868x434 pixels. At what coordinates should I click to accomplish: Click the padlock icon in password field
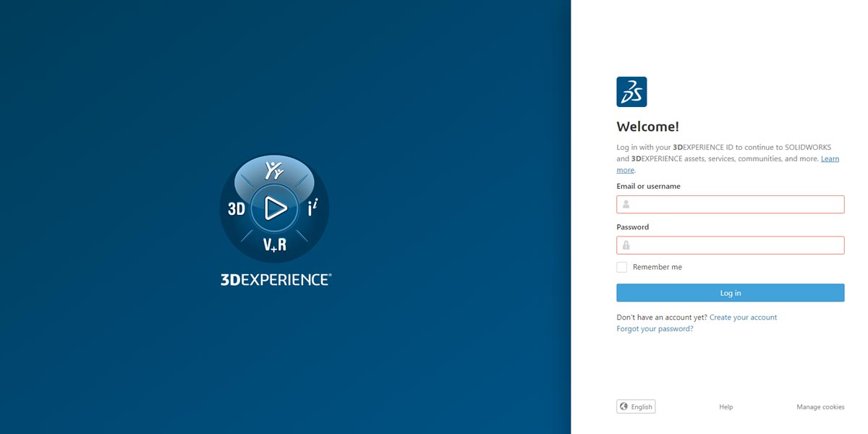626,245
